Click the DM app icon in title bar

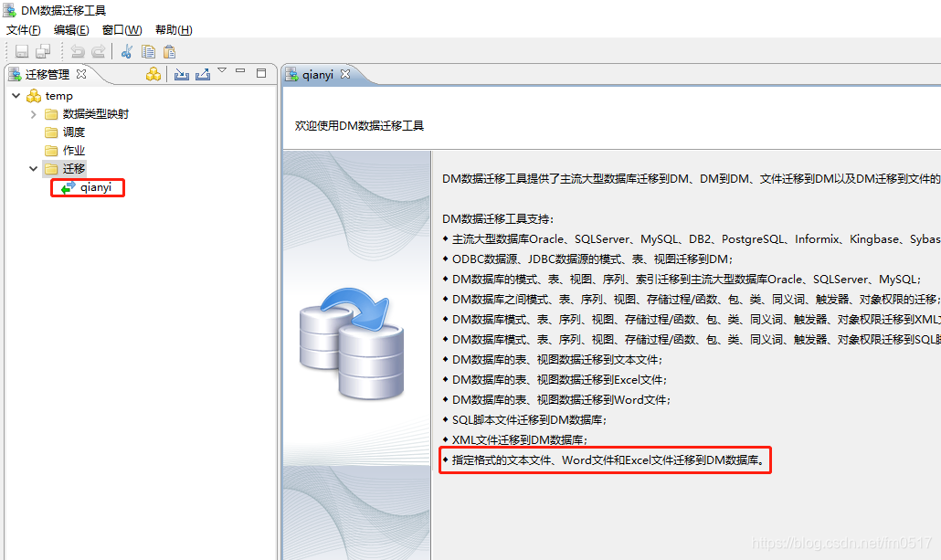click(10, 10)
